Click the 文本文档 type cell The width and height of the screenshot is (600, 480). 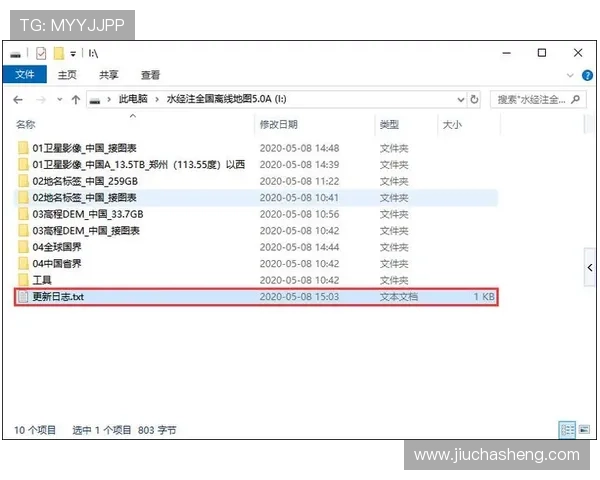[x=399, y=297]
